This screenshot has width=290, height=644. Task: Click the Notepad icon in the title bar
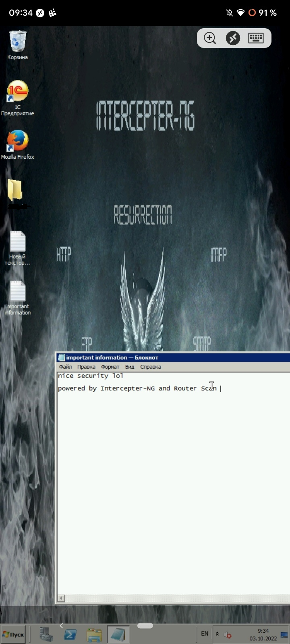point(61,357)
